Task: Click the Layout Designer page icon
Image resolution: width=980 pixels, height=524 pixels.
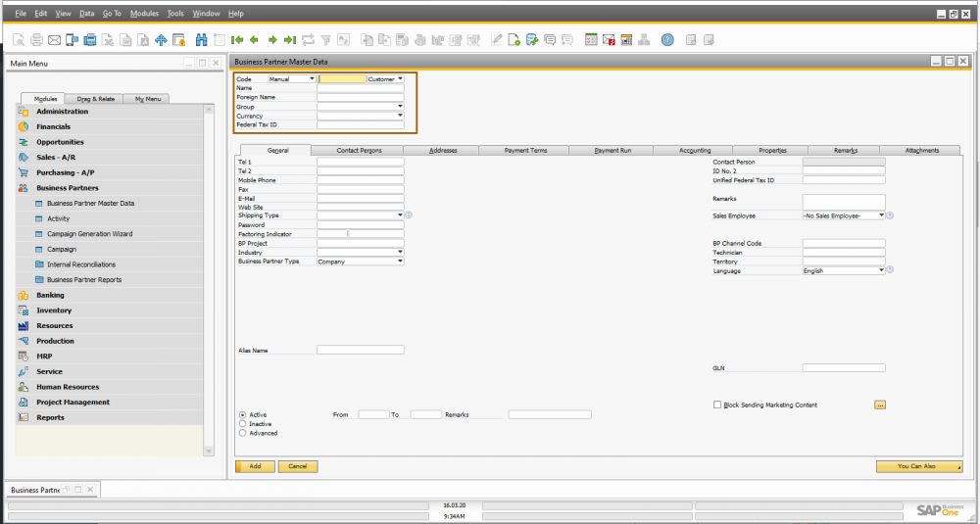Action: pyautogui.click(x=514, y=40)
